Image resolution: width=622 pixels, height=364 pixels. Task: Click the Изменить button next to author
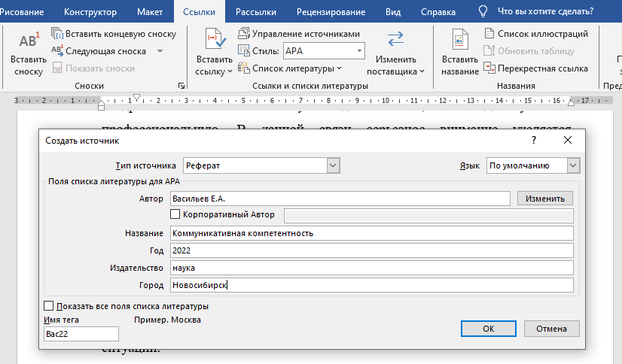click(x=545, y=198)
